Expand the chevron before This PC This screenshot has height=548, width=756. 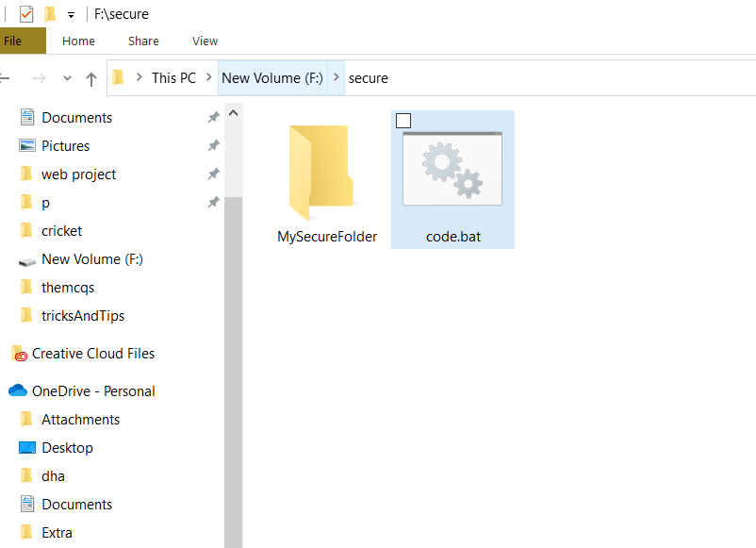(x=139, y=77)
